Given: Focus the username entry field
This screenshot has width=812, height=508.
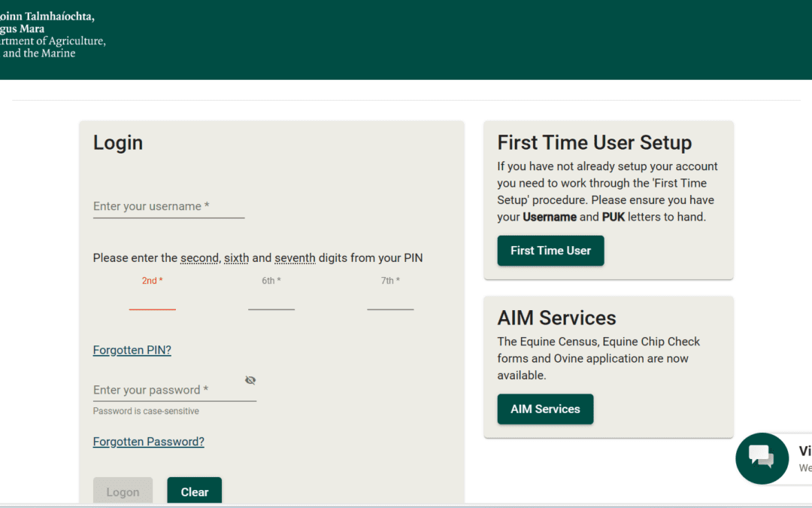Looking at the screenshot, I should (x=168, y=206).
